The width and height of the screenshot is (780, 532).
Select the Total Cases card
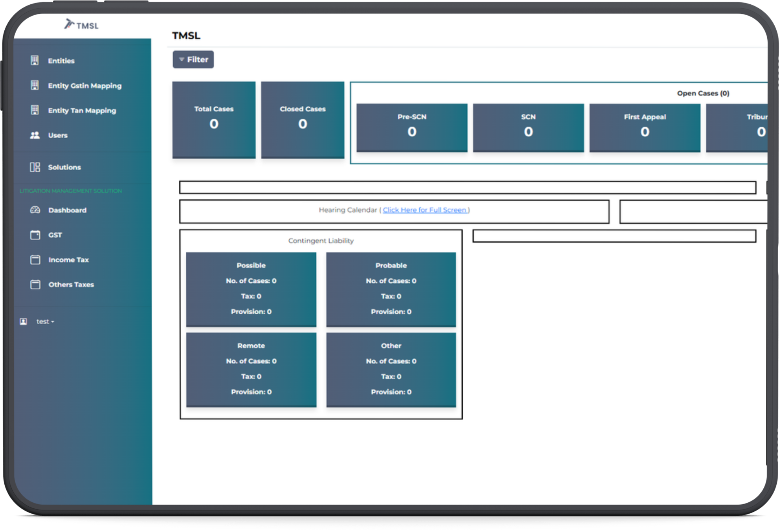[214, 120]
